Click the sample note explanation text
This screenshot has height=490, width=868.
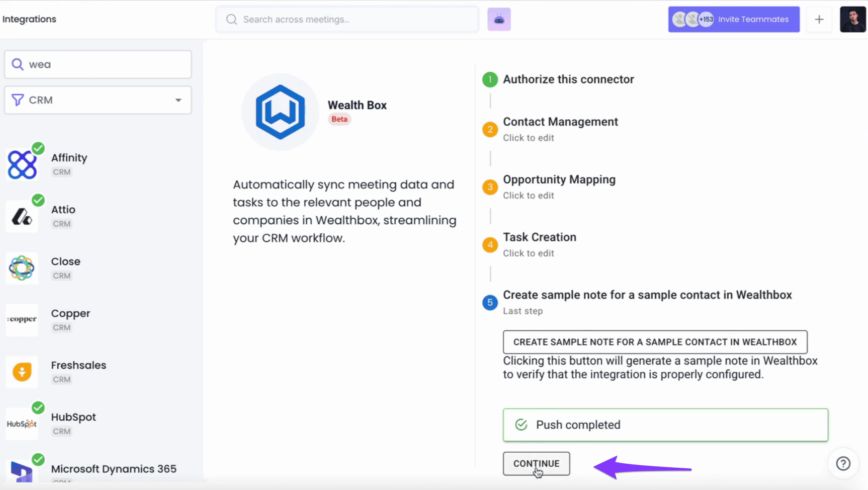[x=660, y=367]
